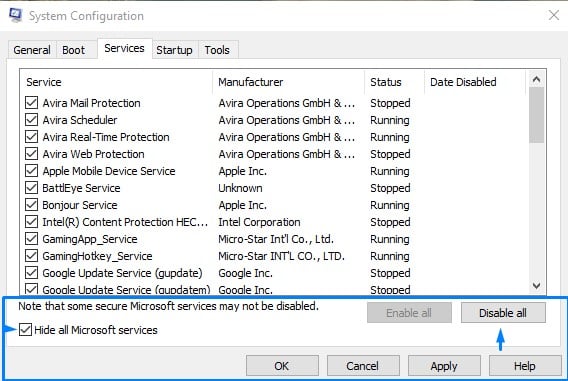Select 'BattlEye Service' row text
The width and height of the screenshot is (568, 381).
click(81, 188)
